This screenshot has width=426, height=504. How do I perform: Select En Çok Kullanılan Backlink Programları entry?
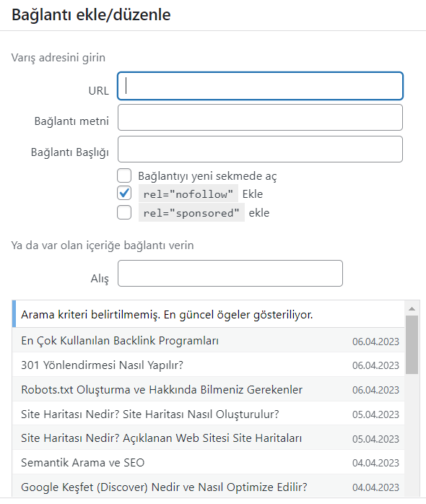pyautogui.click(x=209, y=340)
